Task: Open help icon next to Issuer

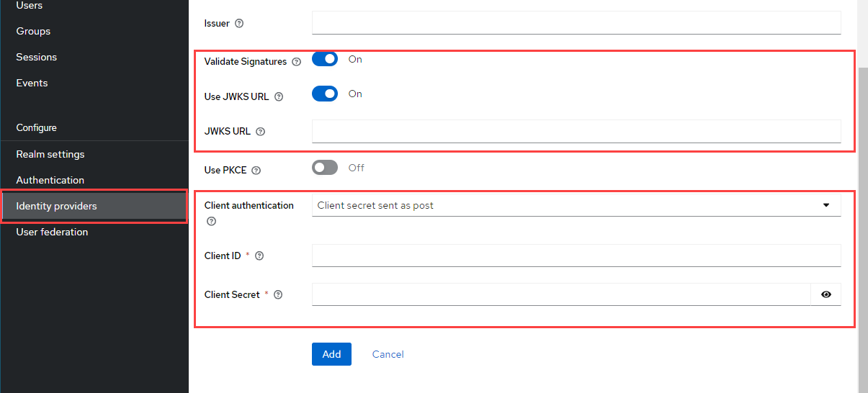Action: pyautogui.click(x=240, y=23)
